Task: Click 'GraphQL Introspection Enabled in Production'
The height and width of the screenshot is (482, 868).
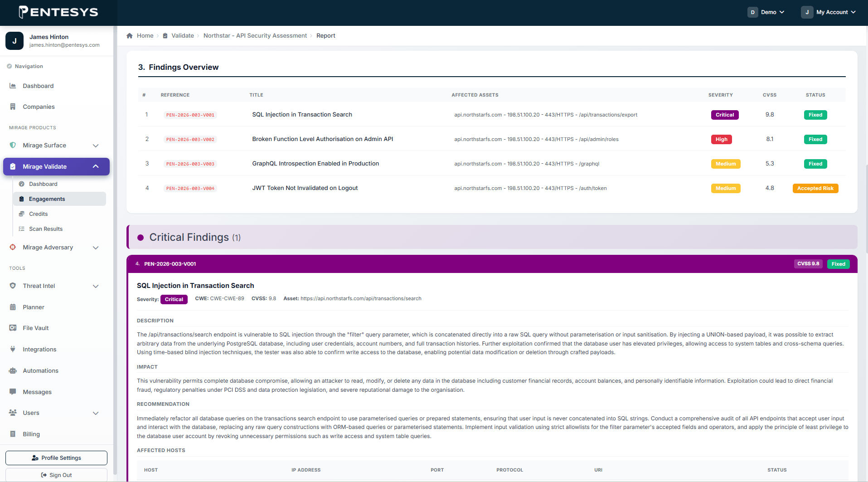Action: coord(315,164)
